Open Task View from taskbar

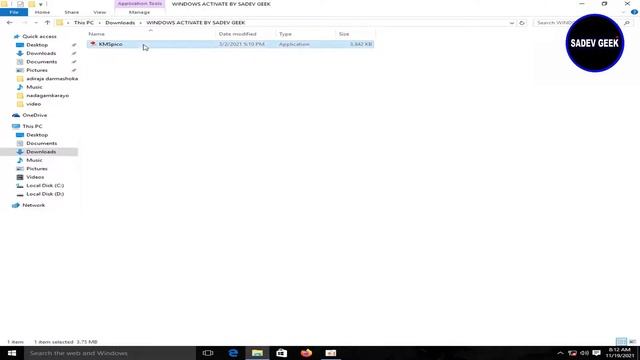(208, 353)
